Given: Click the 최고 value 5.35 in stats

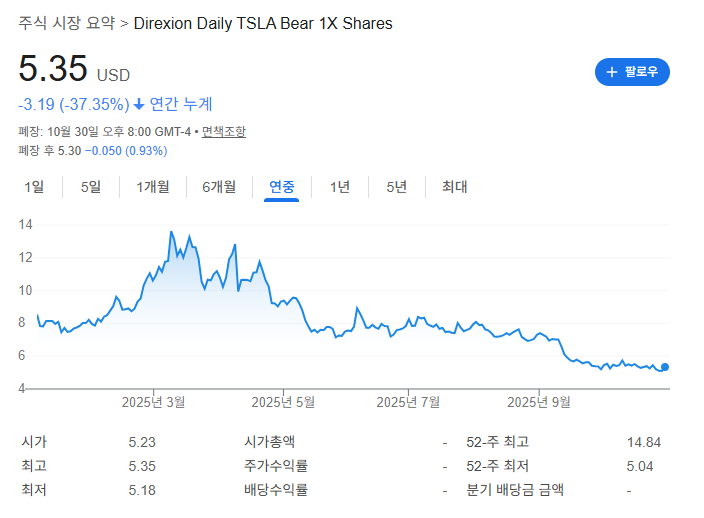Looking at the screenshot, I should (142, 466).
